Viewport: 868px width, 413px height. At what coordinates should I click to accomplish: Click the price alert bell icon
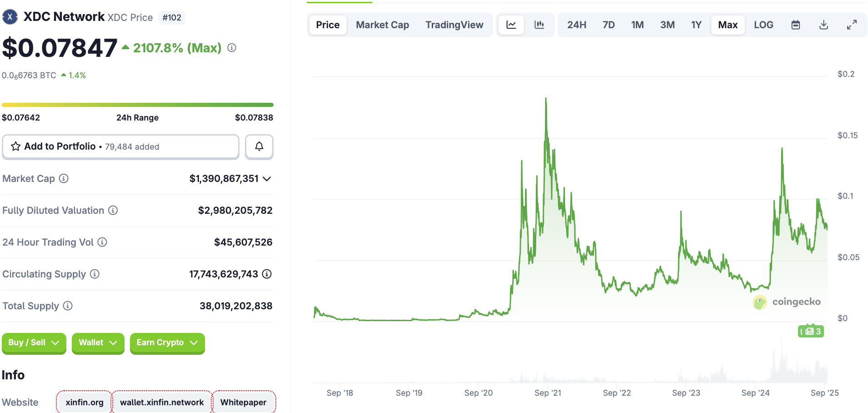click(259, 146)
